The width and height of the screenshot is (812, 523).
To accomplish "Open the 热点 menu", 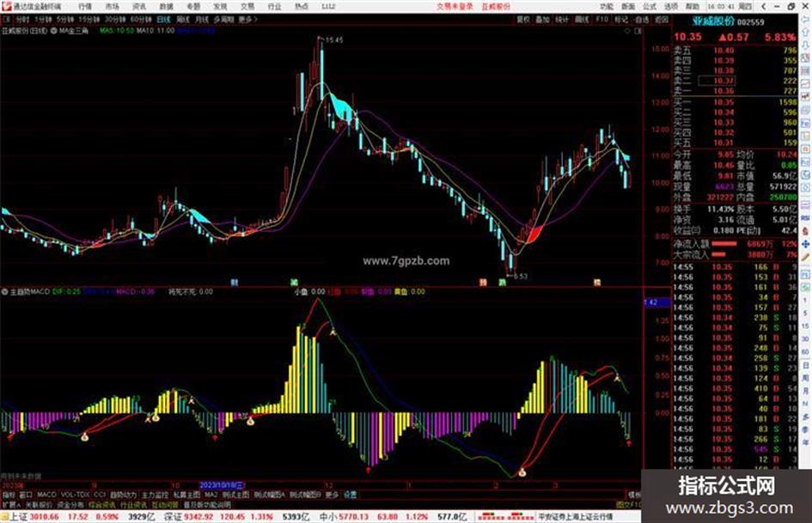I will coord(301,6).
